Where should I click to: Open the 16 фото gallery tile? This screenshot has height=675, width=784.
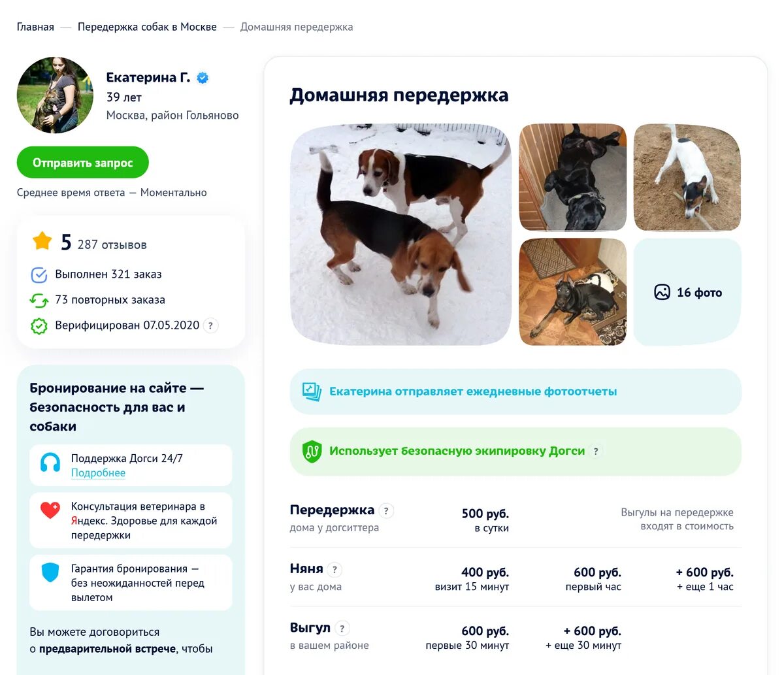687,292
